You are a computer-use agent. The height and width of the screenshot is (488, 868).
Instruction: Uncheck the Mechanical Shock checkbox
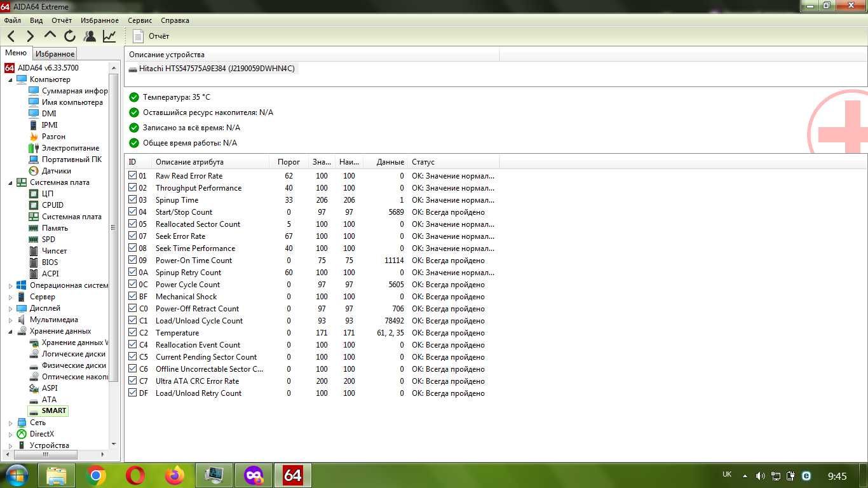[132, 296]
